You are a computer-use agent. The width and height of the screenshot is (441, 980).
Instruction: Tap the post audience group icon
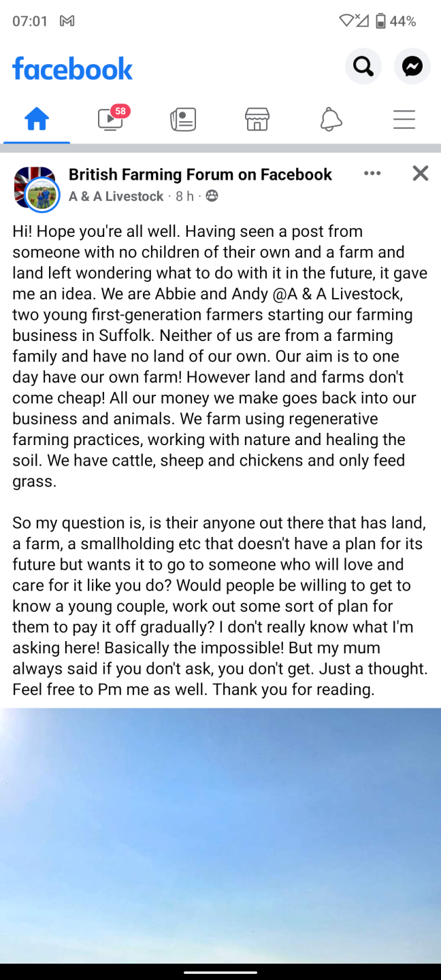(x=212, y=196)
